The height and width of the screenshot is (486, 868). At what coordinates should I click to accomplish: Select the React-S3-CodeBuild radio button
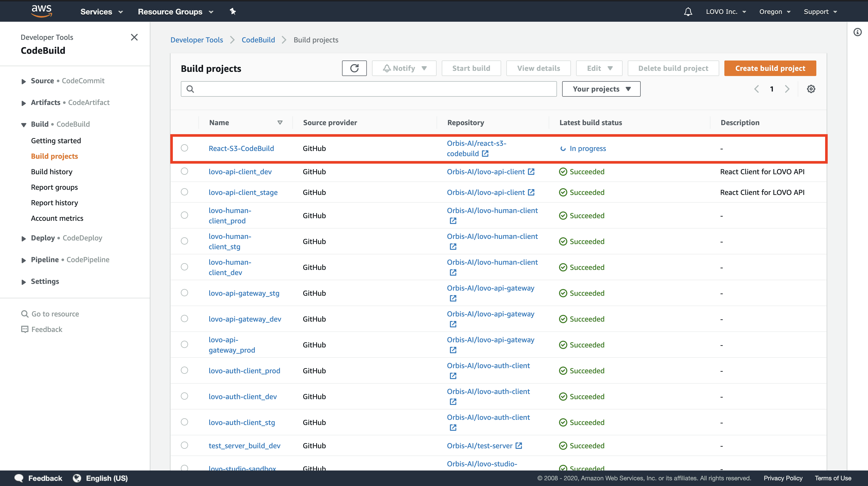[x=184, y=148]
